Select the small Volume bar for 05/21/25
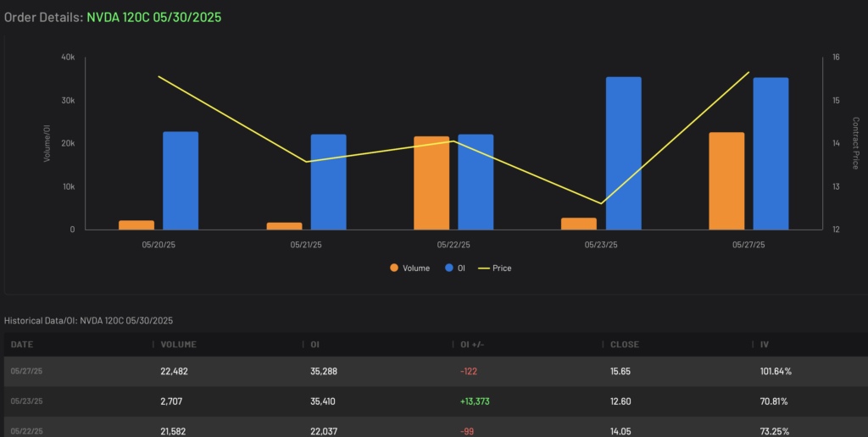868x437 pixels. 284,226
